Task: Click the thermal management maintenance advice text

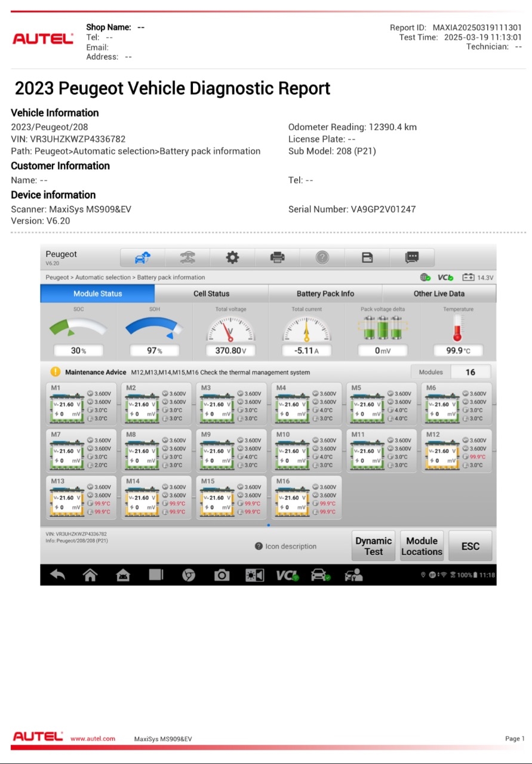Action: click(220, 372)
